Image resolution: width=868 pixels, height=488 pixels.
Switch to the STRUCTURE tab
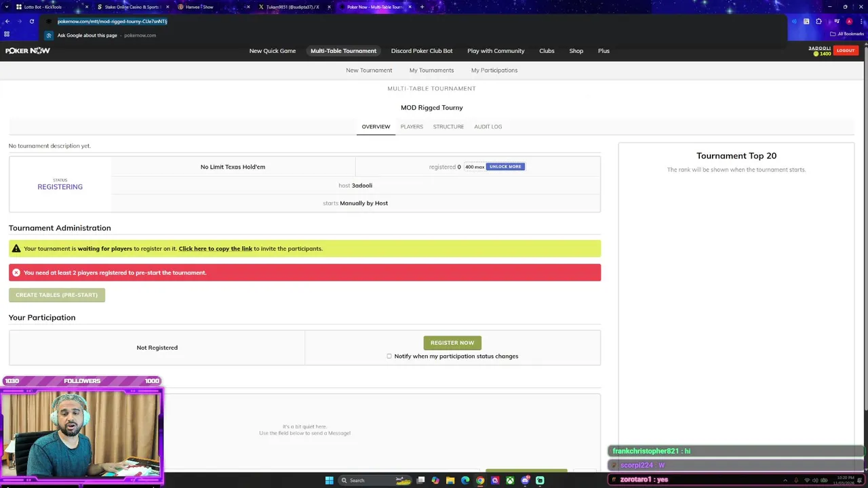click(x=448, y=127)
